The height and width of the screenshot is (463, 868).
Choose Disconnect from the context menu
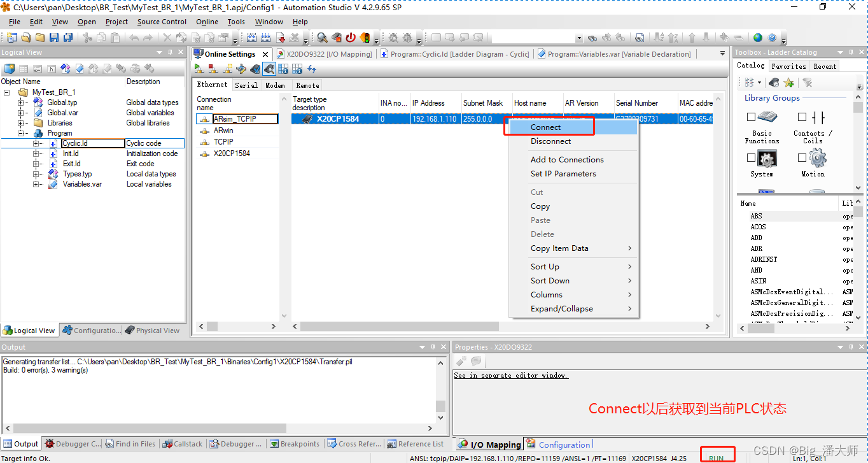click(x=573, y=141)
